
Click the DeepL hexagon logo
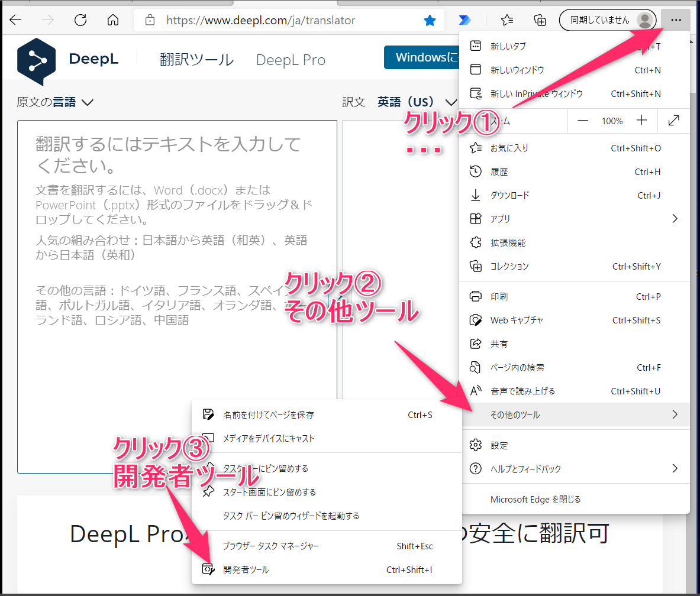coord(36,60)
